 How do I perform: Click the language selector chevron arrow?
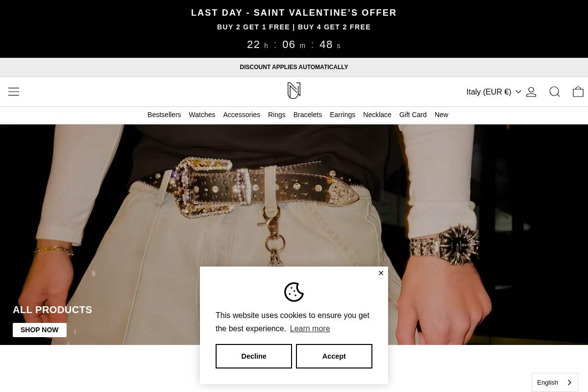point(569,383)
